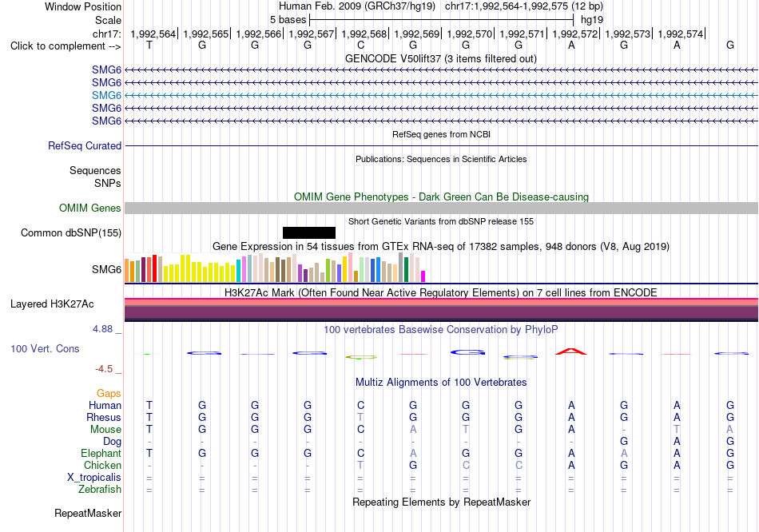Click coordinate label 1,992,564
Screen dimensions: 759x532
click(x=153, y=34)
